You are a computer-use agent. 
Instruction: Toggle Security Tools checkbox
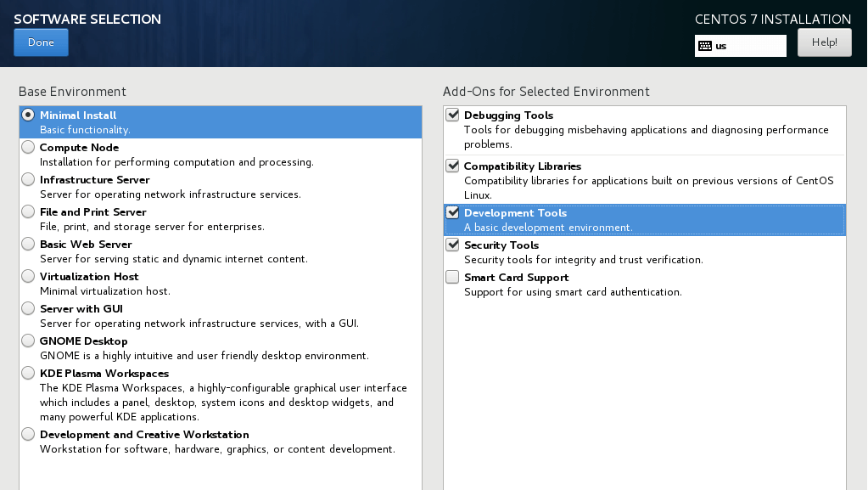(x=452, y=245)
